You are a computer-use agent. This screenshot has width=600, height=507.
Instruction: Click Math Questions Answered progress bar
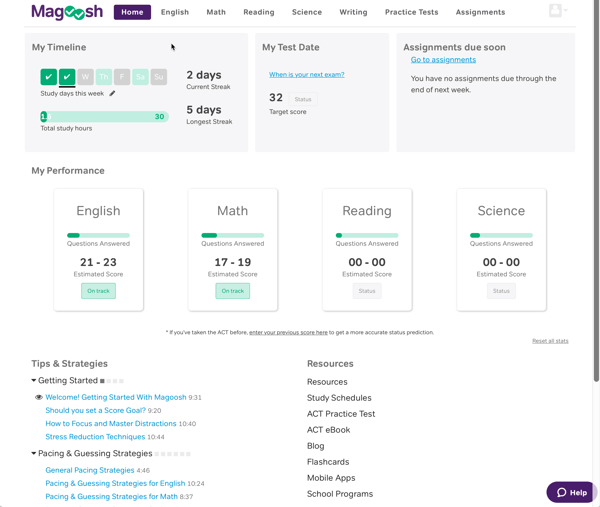point(233,235)
